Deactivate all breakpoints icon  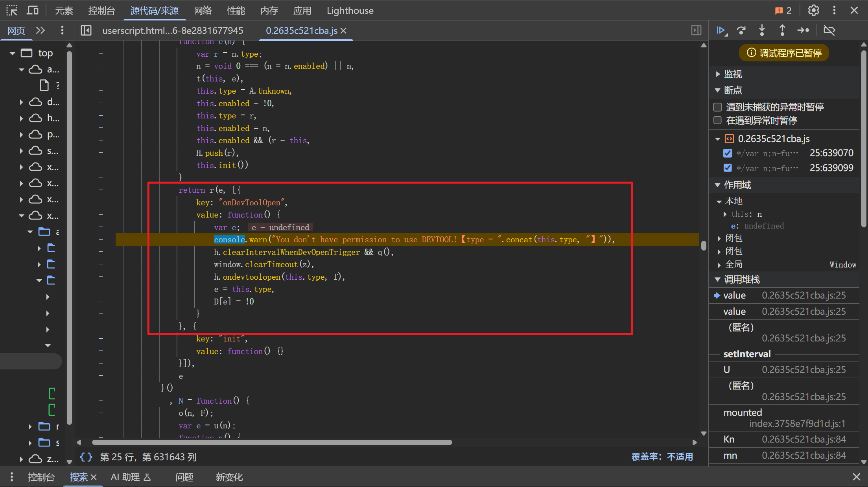tap(829, 30)
